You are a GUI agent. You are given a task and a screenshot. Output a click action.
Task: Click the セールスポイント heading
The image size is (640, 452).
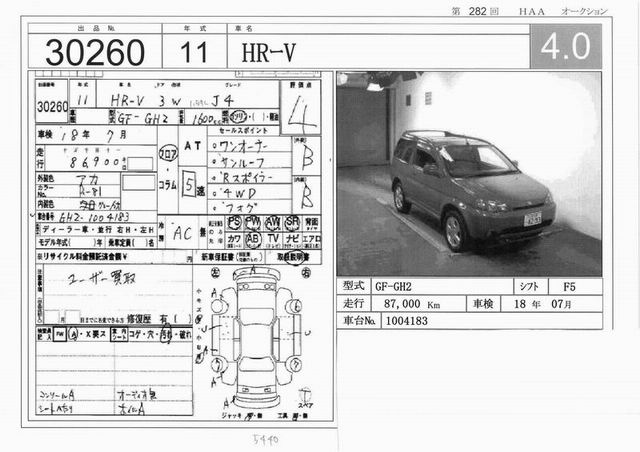pyautogui.click(x=243, y=131)
